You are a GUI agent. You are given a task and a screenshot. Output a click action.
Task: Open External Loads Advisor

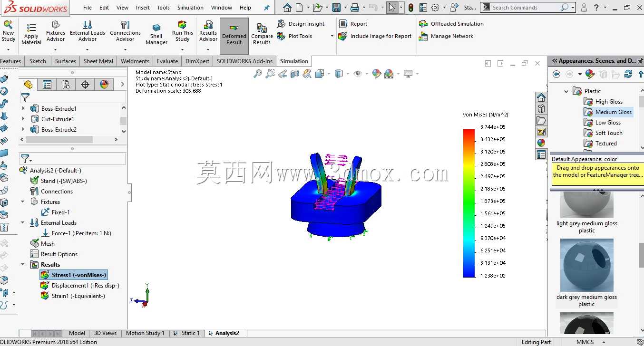coord(88,31)
